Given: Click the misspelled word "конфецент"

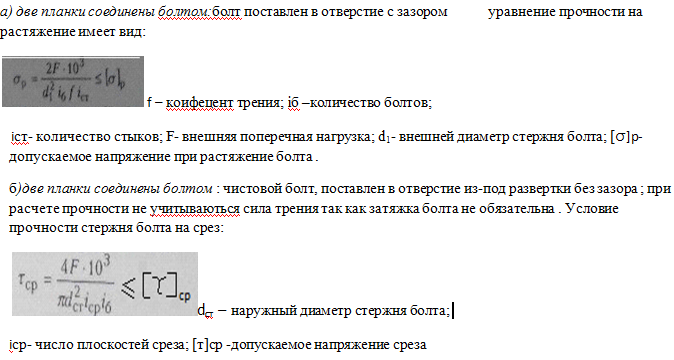Looking at the screenshot, I should (x=200, y=103).
